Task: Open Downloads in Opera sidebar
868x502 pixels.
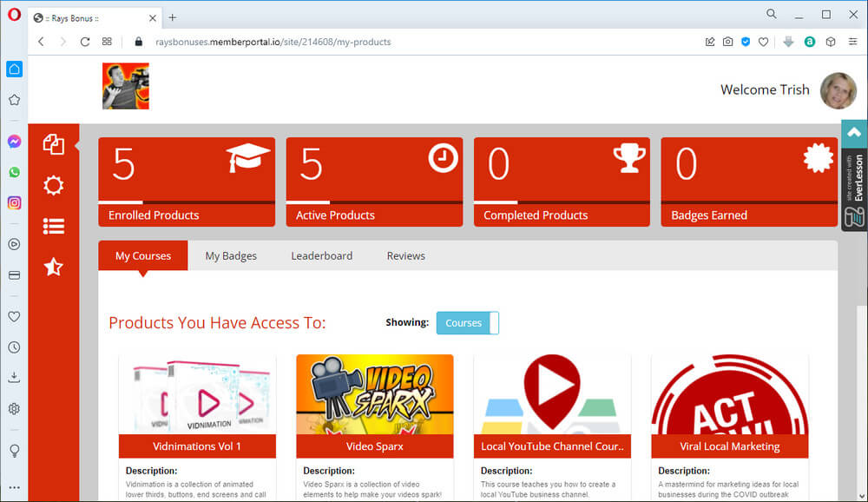Action: coord(15,377)
